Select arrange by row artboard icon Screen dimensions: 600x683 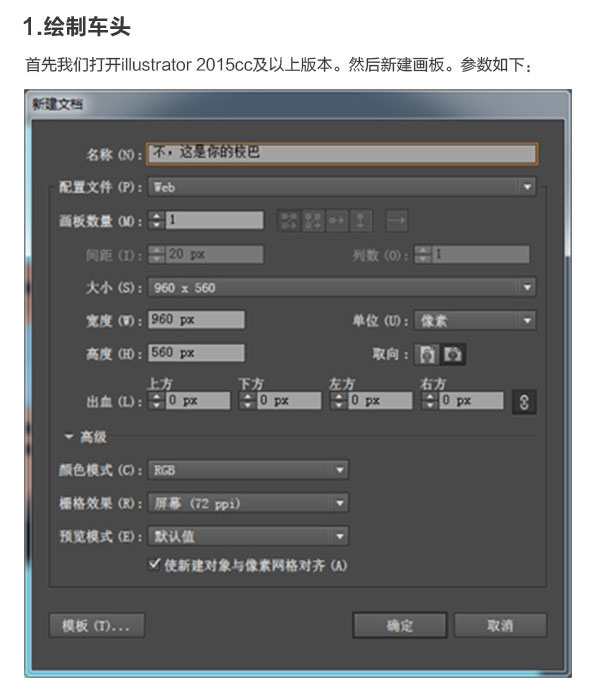coord(337,220)
